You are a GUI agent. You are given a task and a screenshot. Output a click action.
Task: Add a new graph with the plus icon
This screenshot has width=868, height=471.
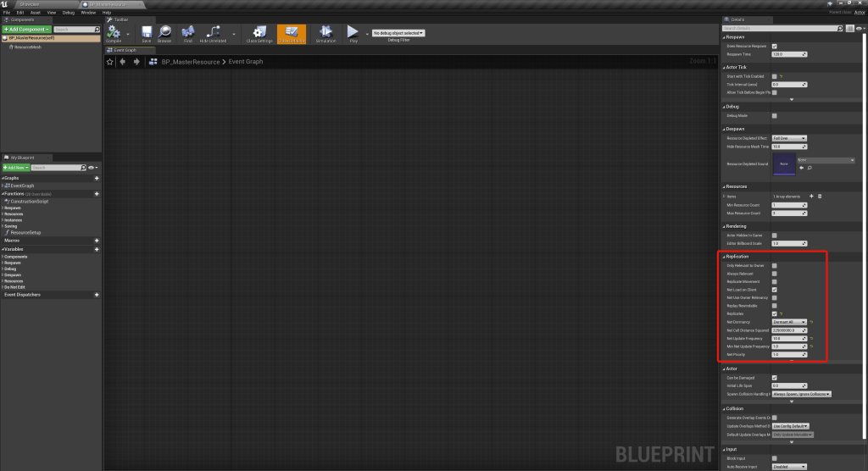pos(97,178)
